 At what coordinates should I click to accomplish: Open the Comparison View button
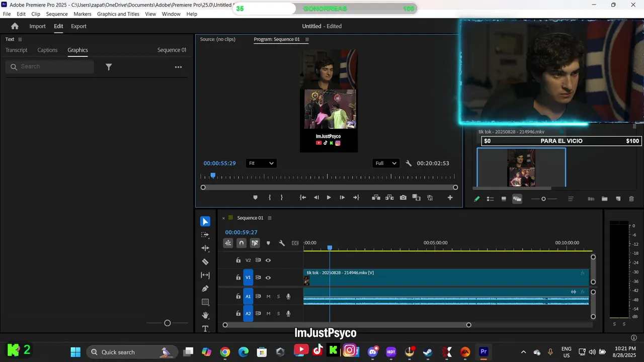(x=416, y=198)
